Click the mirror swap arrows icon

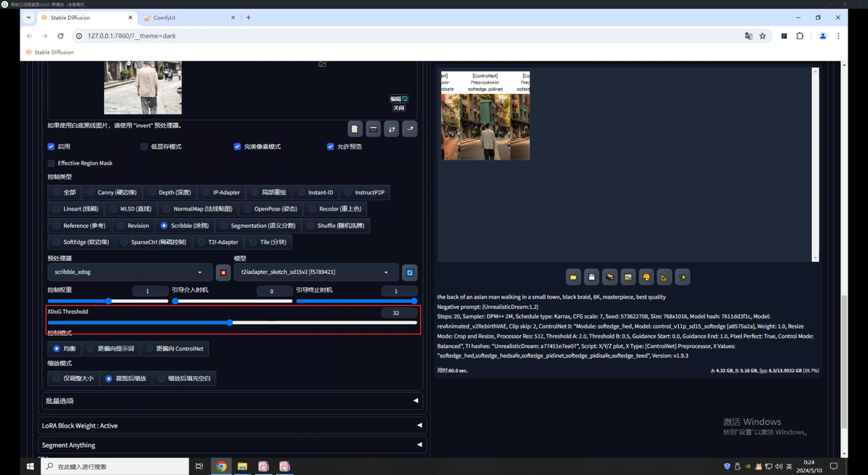coord(391,129)
